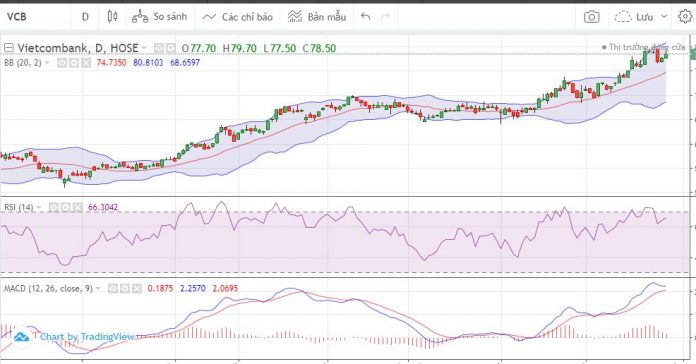
Task: Take a chart snapshot with camera icon
Action: click(x=591, y=17)
